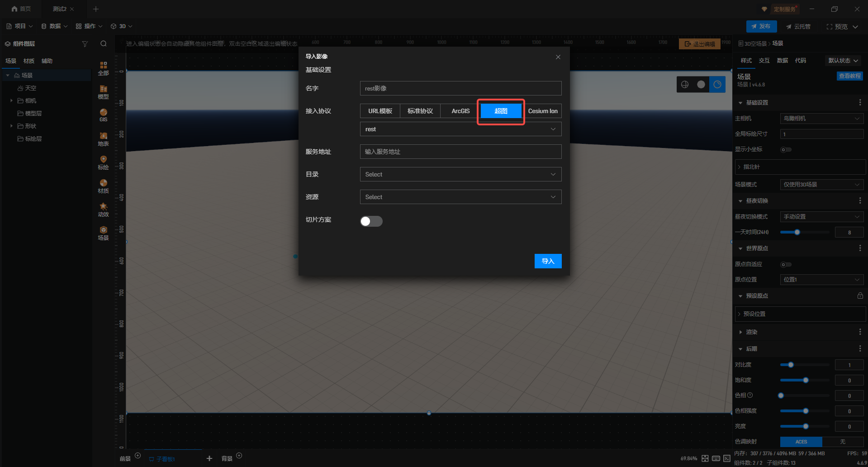Click the 发布 publish button

click(761, 26)
